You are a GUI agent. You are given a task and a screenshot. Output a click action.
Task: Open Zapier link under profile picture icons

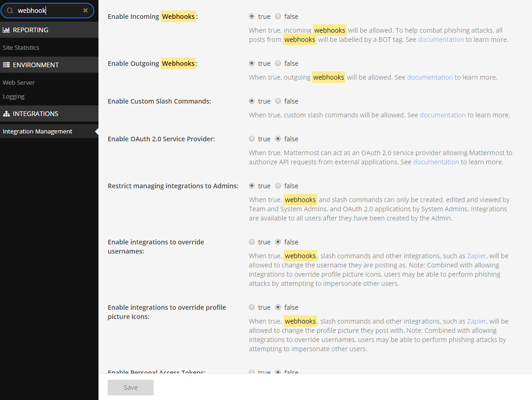476,321
